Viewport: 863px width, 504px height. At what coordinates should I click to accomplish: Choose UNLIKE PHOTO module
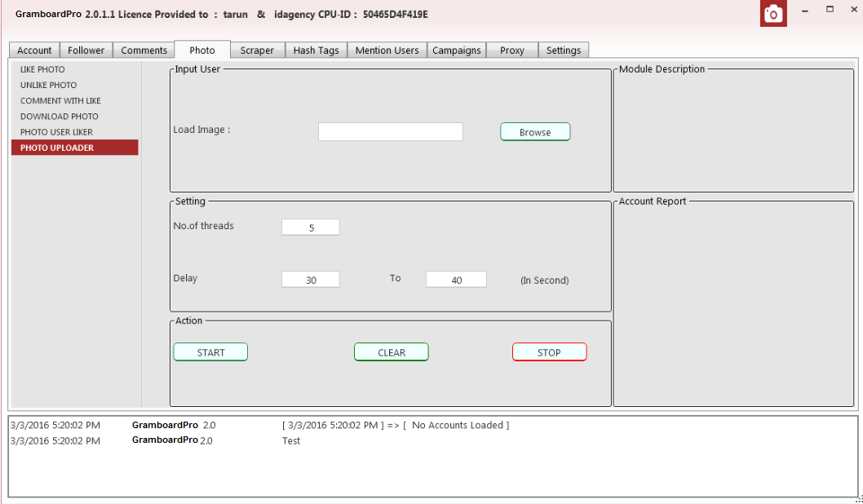(x=75, y=86)
